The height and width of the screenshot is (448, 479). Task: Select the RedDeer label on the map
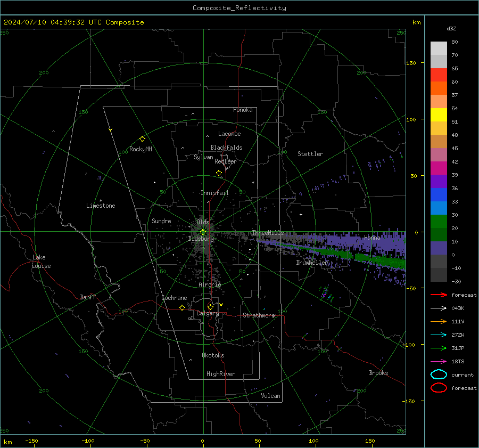coord(226,161)
